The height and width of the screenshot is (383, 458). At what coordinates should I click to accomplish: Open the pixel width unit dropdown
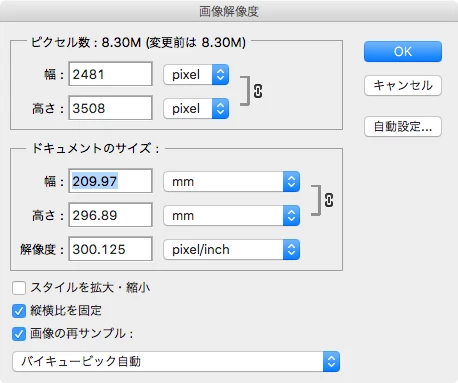coord(196,74)
